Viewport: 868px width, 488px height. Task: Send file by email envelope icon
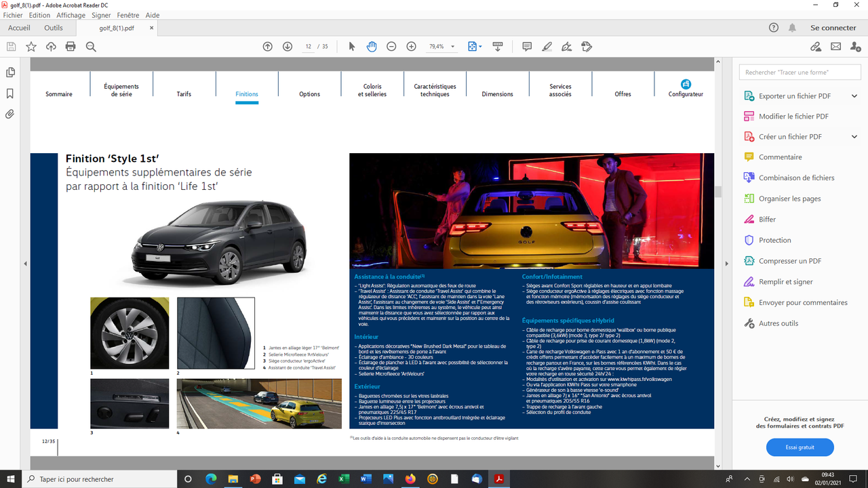[x=835, y=47]
